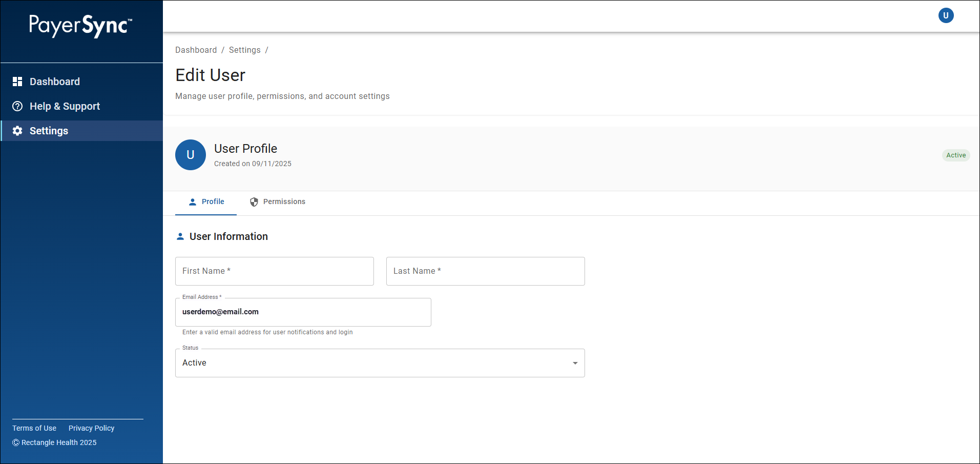
Task: Click the person icon beside User Information heading
Action: 180,236
